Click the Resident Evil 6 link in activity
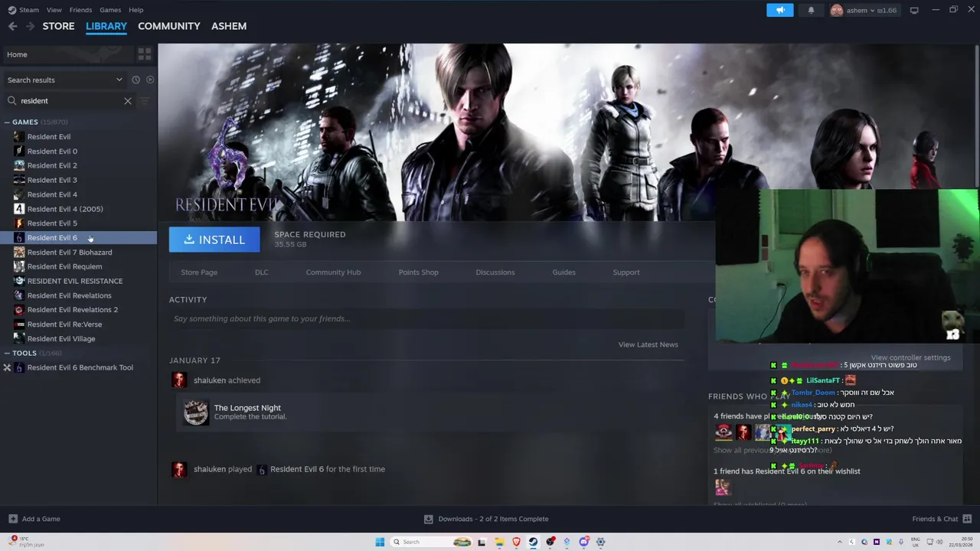The width and height of the screenshot is (980, 551). click(297, 469)
